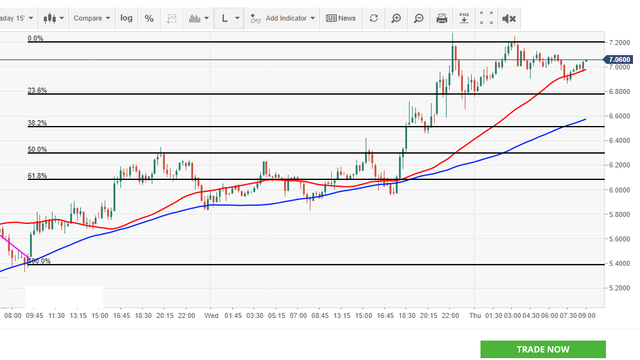Click the 6.0000 price axis label

coord(619,190)
